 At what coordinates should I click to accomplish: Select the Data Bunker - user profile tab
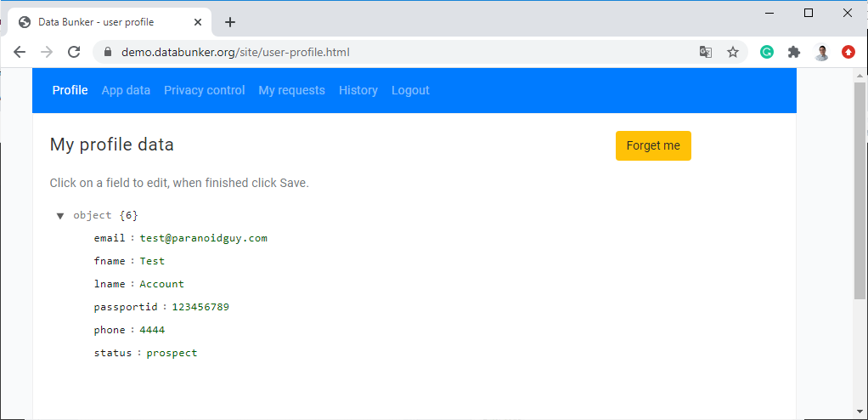tap(109, 22)
